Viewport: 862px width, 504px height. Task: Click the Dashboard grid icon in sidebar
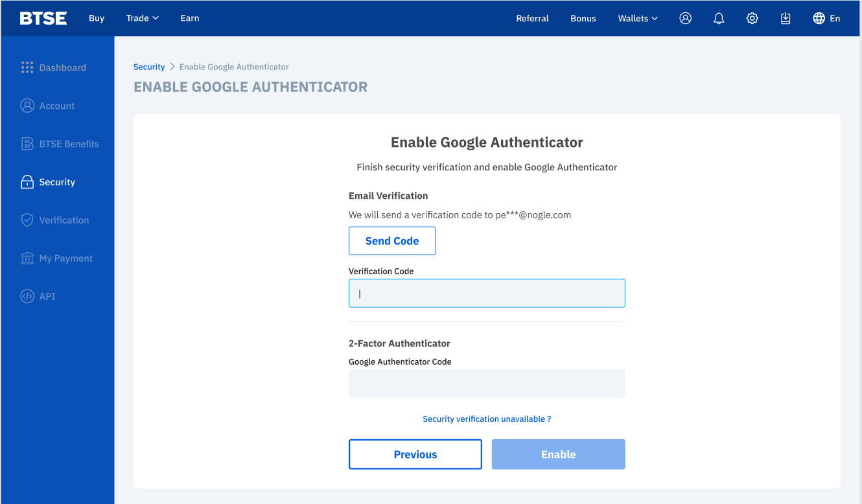point(27,67)
